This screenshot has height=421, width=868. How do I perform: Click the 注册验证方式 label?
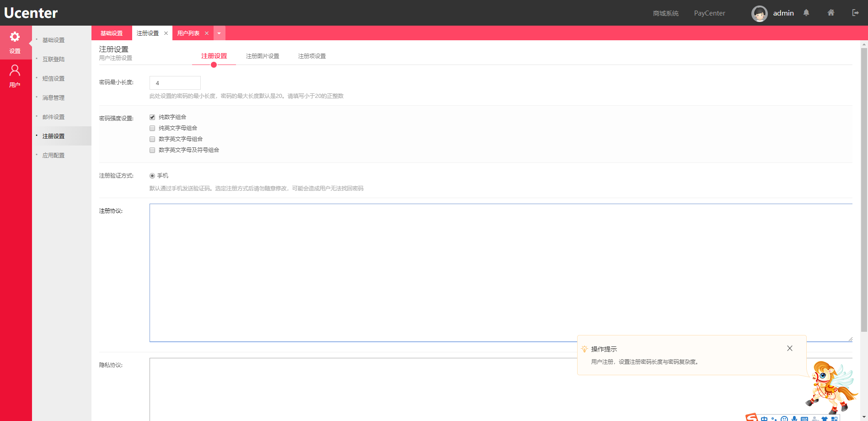(x=116, y=176)
